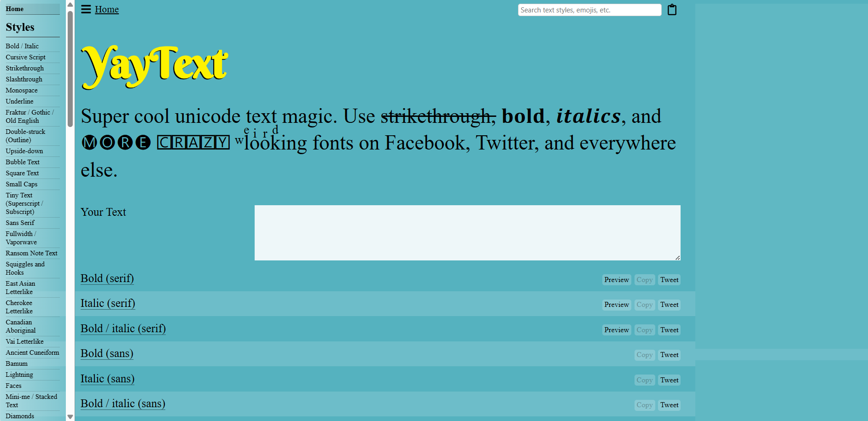868x421 pixels.
Task: Open Double-struck (Outline) style
Action: point(25,136)
